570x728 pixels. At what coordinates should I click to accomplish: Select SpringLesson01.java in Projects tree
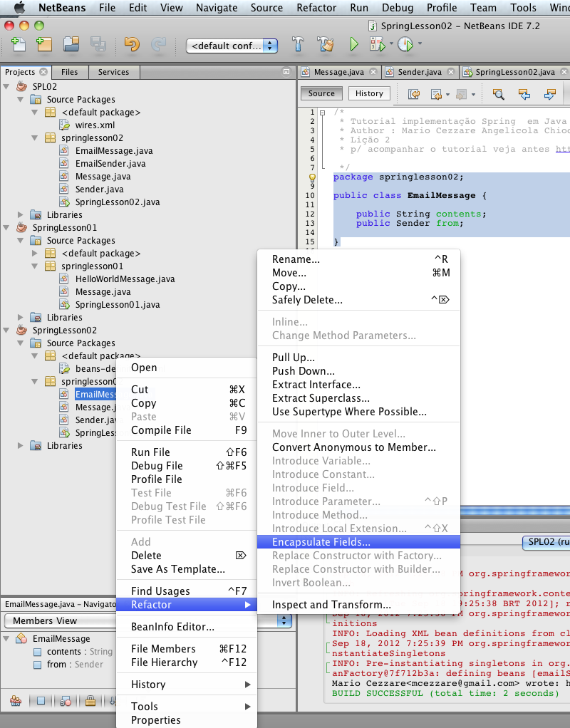coord(118,305)
